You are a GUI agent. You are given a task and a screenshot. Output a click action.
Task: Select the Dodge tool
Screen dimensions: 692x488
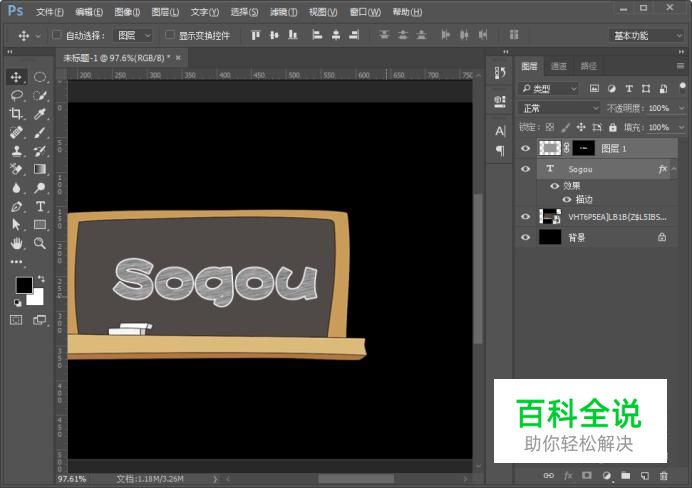click(40, 188)
